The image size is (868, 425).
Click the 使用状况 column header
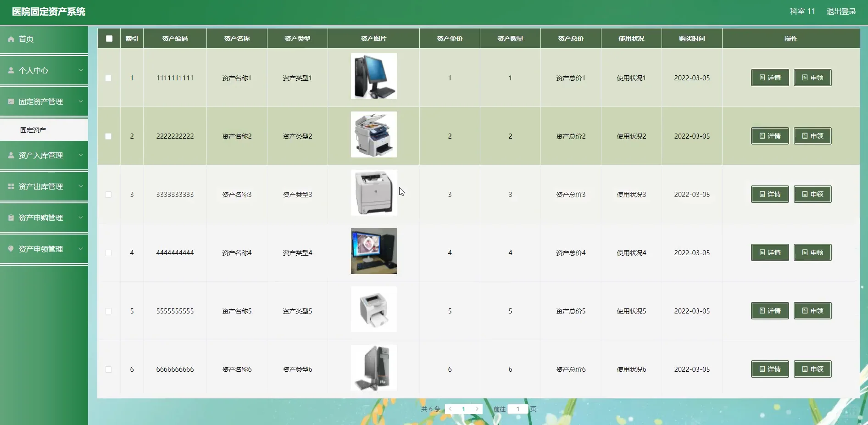pos(631,39)
